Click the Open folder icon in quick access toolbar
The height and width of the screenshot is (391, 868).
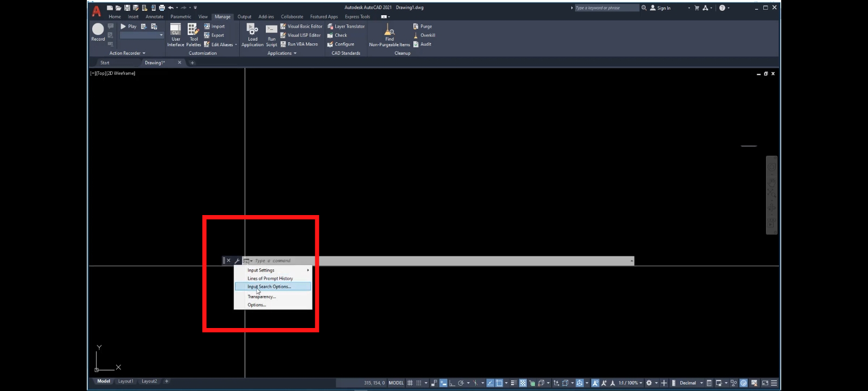(118, 8)
